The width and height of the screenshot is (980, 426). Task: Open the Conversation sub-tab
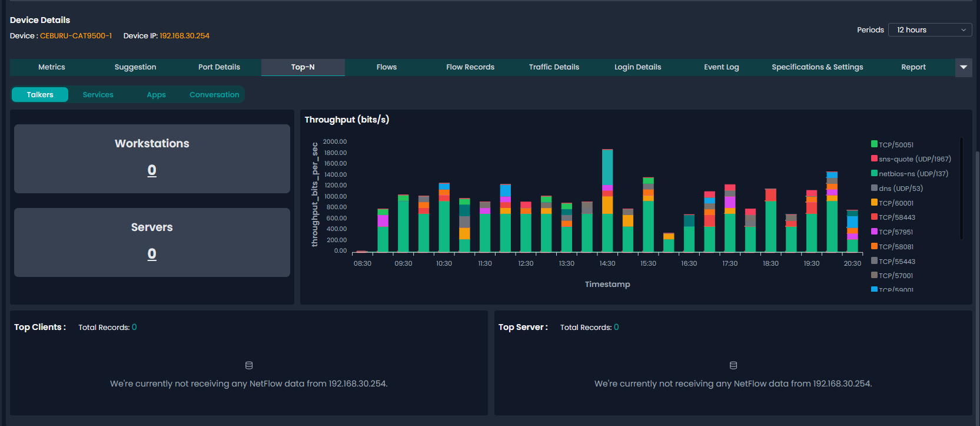[x=214, y=95]
